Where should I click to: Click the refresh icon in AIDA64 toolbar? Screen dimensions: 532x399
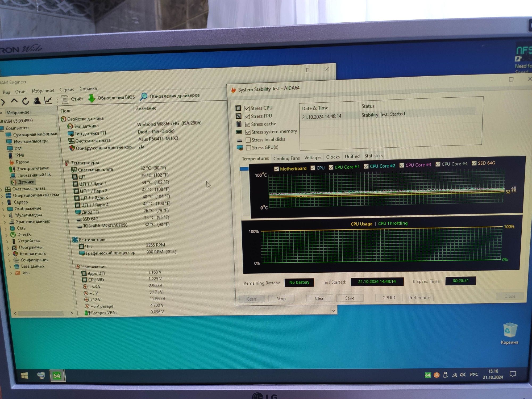point(26,101)
